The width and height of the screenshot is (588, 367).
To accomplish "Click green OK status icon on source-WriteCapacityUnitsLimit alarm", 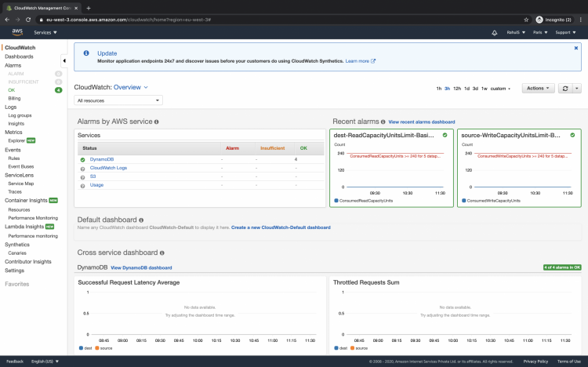I will pos(572,135).
